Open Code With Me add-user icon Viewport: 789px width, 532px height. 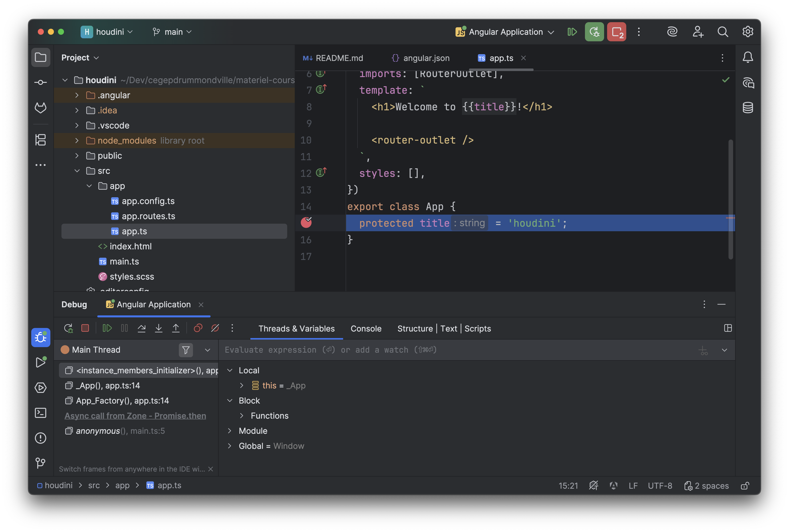pos(698,32)
